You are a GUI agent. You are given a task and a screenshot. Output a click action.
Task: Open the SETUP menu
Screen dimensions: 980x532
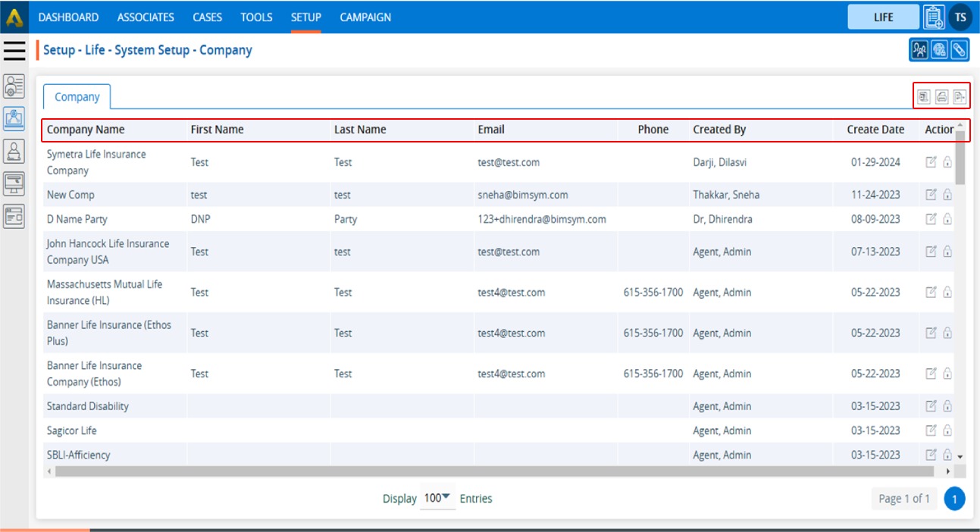tap(306, 17)
